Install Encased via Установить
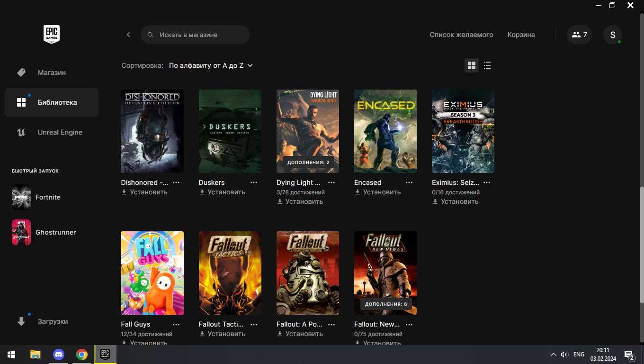This screenshot has width=644, height=364. (377, 192)
